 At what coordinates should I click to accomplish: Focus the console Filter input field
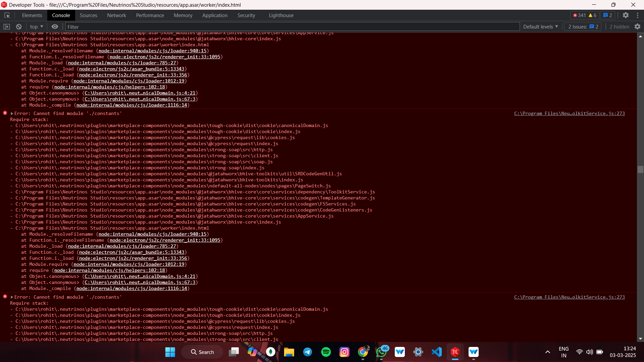[292, 27]
